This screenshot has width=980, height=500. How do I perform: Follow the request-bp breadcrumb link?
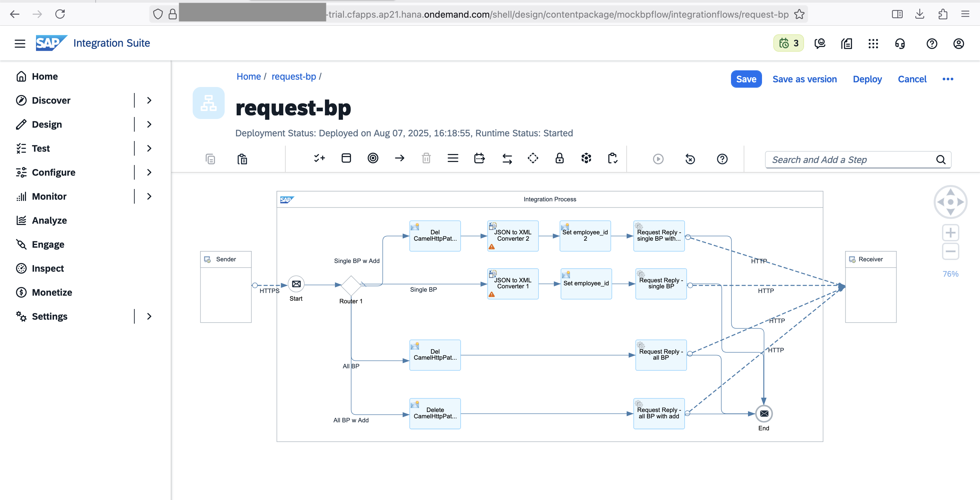[294, 76]
